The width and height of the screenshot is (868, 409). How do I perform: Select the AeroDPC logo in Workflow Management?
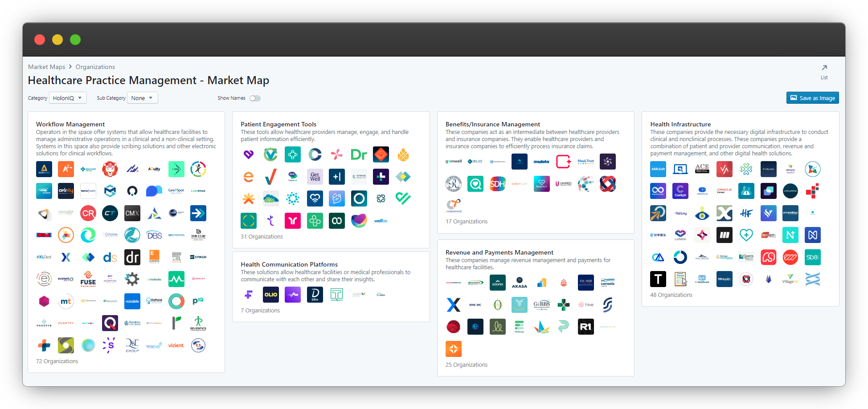pos(44,169)
